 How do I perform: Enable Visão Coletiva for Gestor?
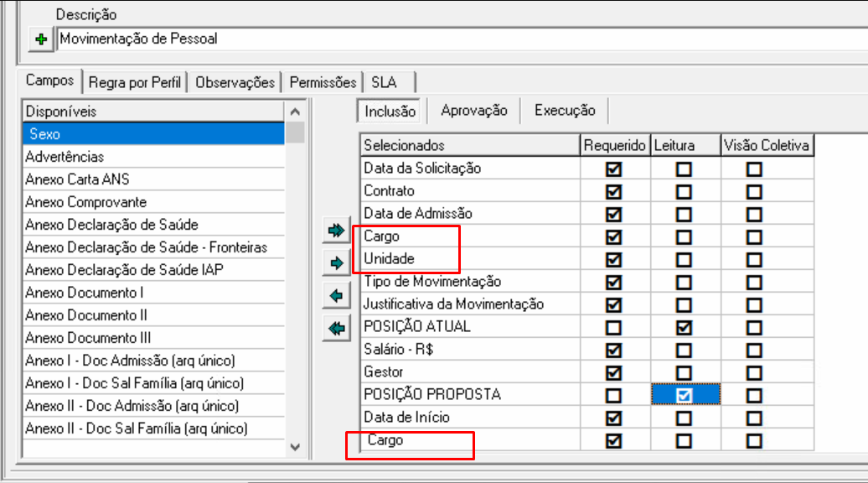755,372
